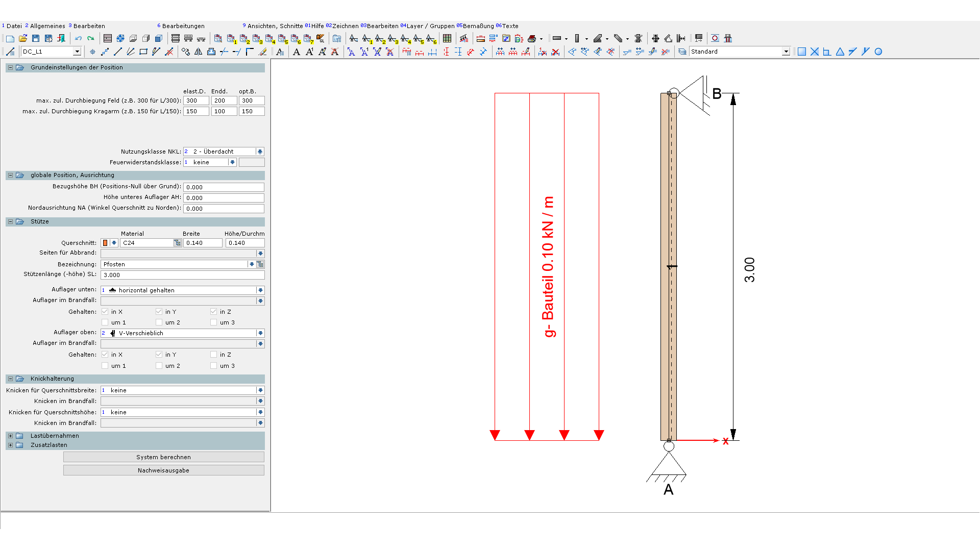This screenshot has width=980, height=551.
Task: Select the draw line tool
Action: click(118, 52)
